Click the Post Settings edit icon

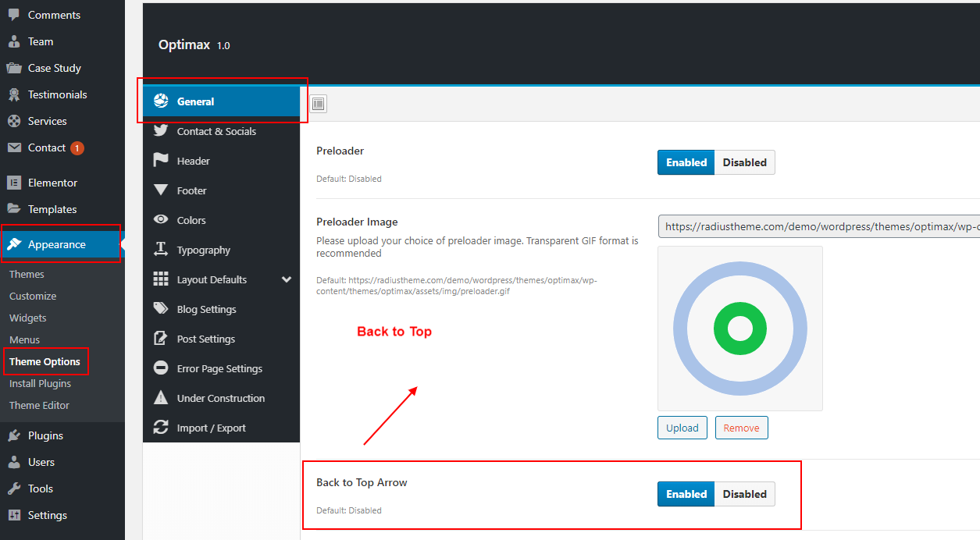[x=161, y=339]
